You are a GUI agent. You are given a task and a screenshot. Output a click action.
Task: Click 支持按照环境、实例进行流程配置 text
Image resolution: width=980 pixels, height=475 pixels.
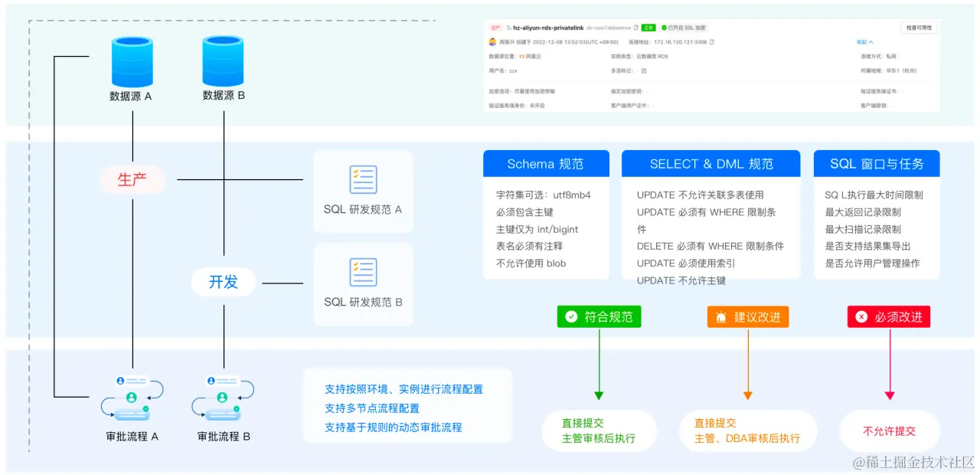pyautogui.click(x=403, y=389)
